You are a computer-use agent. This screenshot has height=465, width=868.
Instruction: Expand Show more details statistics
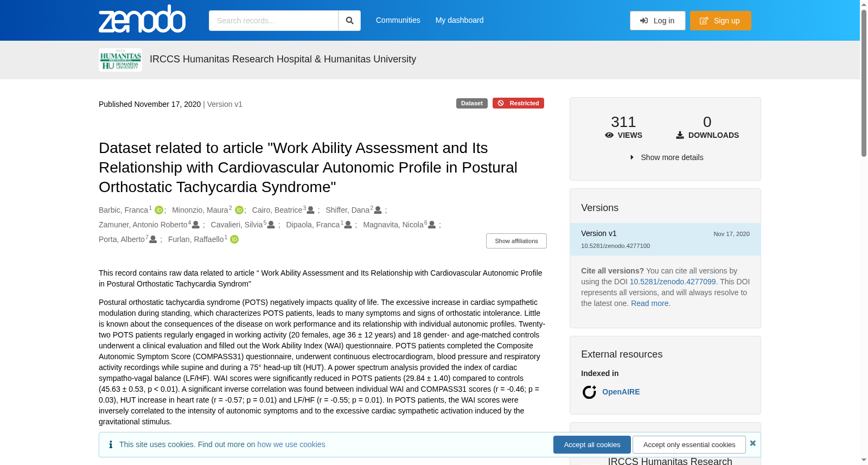tap(666, 157)
